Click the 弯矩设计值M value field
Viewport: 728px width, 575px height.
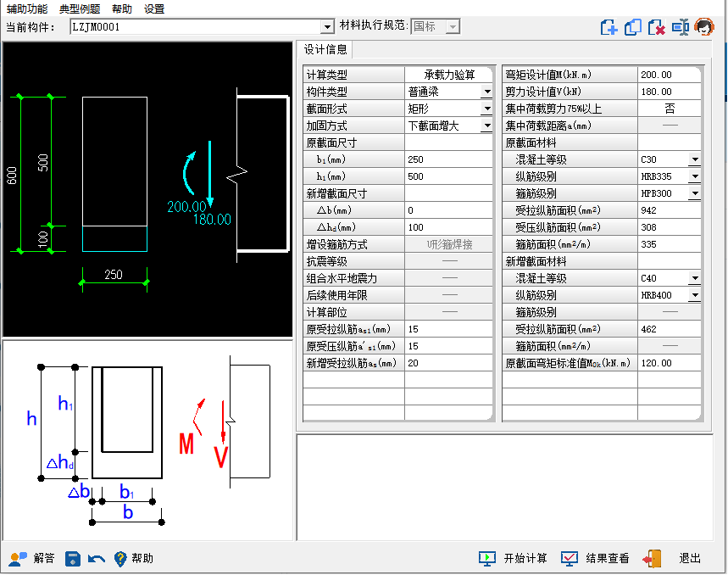670,75
